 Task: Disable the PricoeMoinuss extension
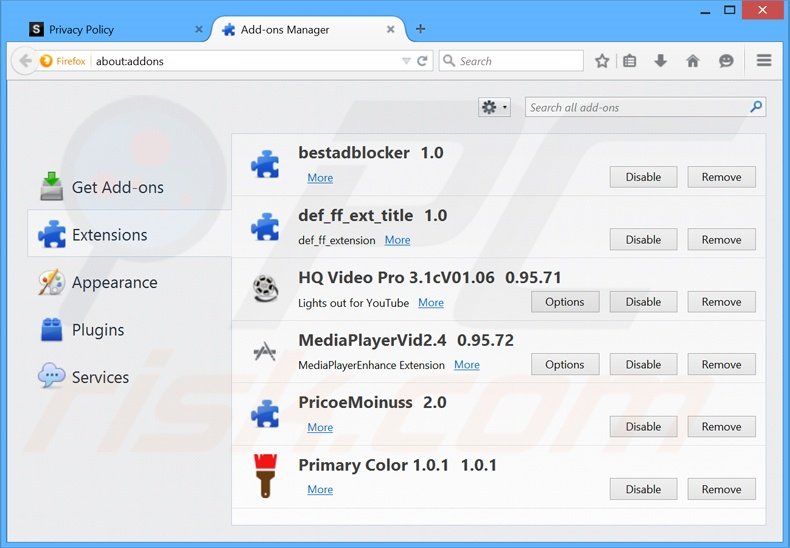click(x=643, y=427)
